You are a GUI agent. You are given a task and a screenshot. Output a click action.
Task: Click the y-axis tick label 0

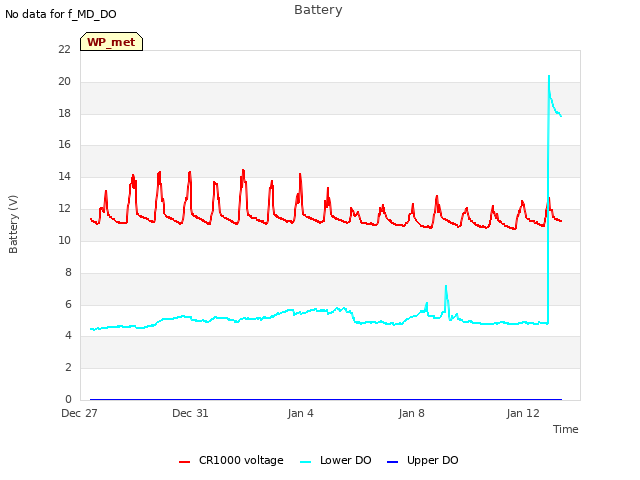pyautogui.click(x=68, y=399)
